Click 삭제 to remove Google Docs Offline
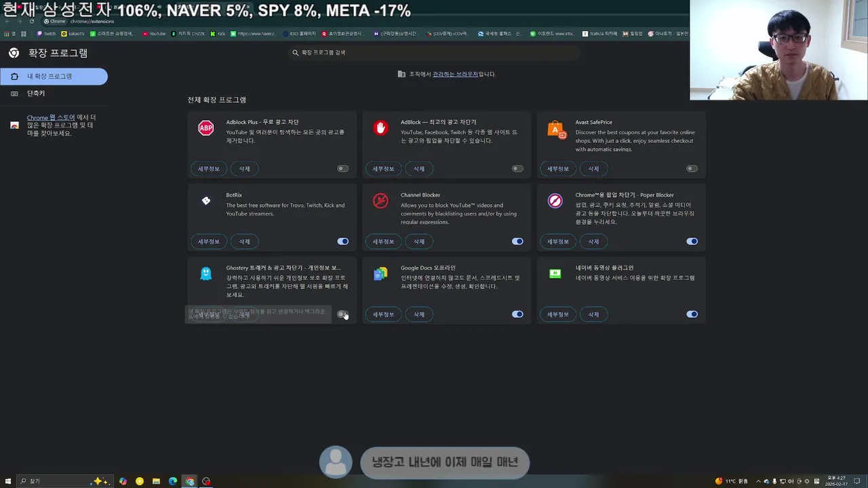 (419, 314)
